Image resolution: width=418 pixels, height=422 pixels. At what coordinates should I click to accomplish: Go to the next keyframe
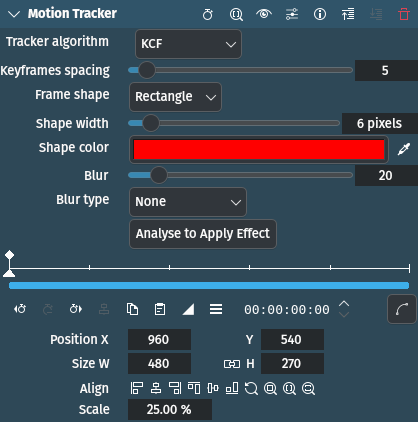click(x=76, y=309)
